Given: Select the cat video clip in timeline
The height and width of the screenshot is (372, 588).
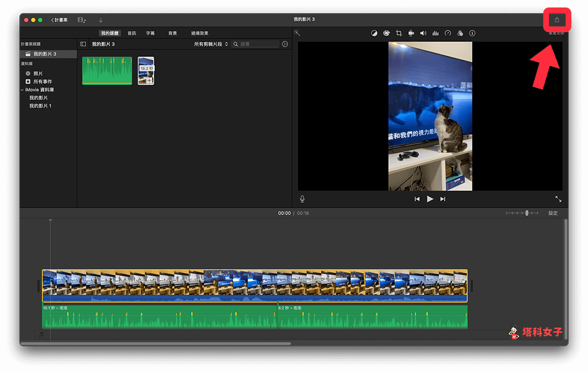Looking at the screenshot, I should tap(254, 286).
